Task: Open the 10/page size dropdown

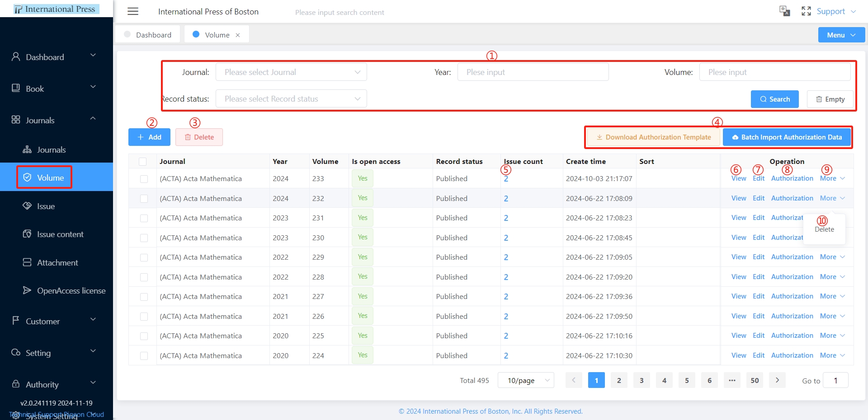Action: click(x=526, y=380)
